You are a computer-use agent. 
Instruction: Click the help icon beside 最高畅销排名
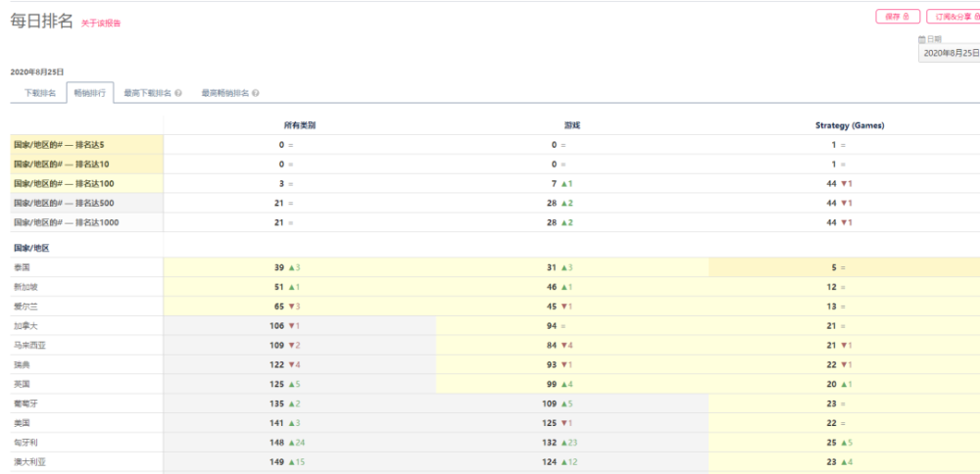[x=256, y=93]
